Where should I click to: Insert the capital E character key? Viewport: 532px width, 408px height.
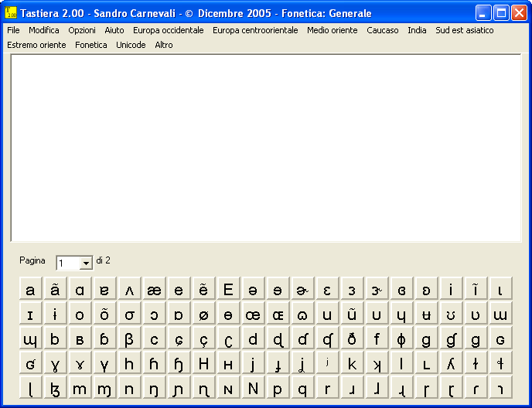[x=228, y=288]
